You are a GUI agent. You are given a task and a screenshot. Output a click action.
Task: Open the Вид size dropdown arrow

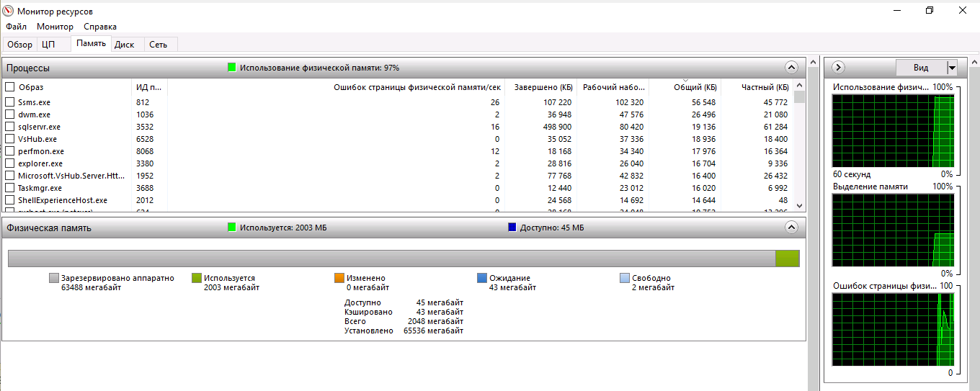[952, 68]
